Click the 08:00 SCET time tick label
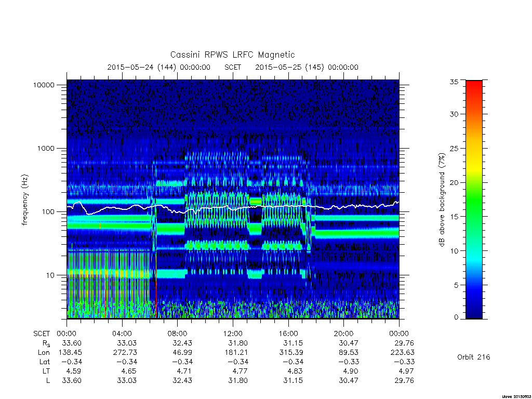Image resolution: width=532 pixels, height=399 pixels. coord(178,334)
